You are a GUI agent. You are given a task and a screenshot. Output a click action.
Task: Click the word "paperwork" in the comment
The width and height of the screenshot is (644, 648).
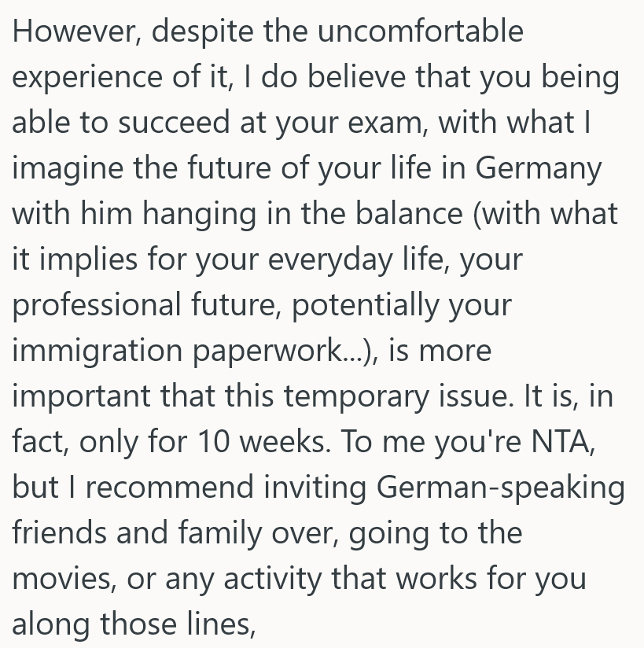click(x=274, y=351)
